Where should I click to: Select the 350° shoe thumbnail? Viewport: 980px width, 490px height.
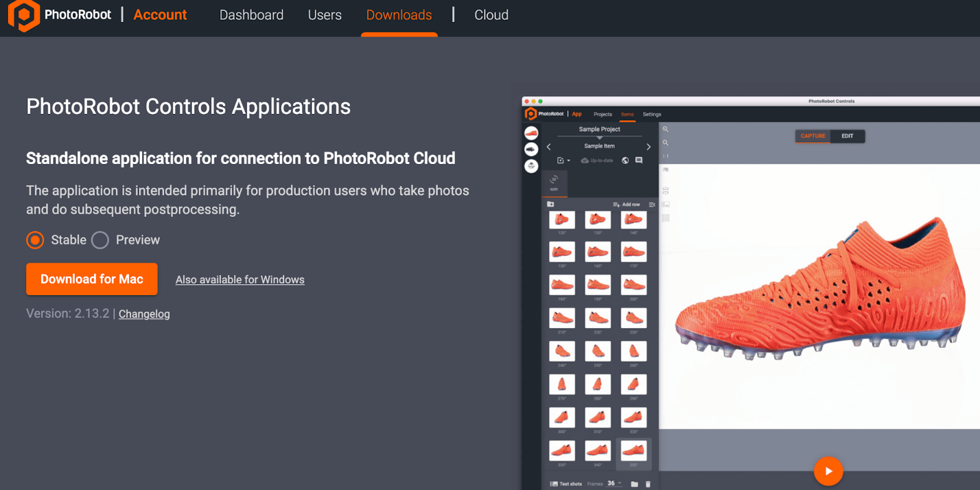point(633,451)
